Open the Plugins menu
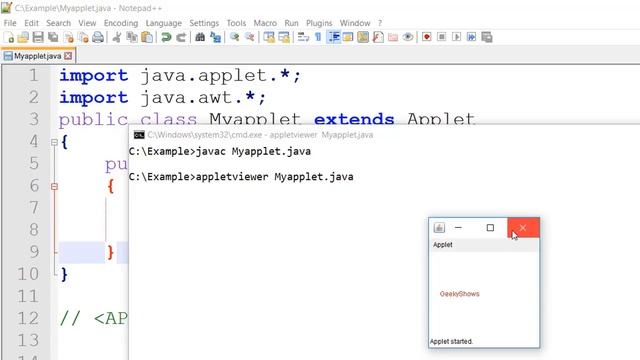 click(x=319, y=23)
